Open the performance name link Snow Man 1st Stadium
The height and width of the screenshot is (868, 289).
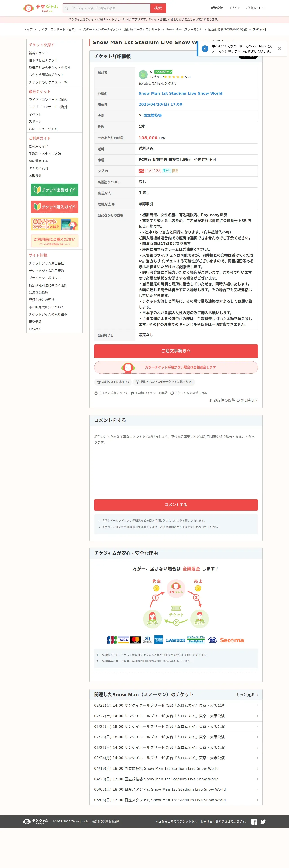[180, 93]
